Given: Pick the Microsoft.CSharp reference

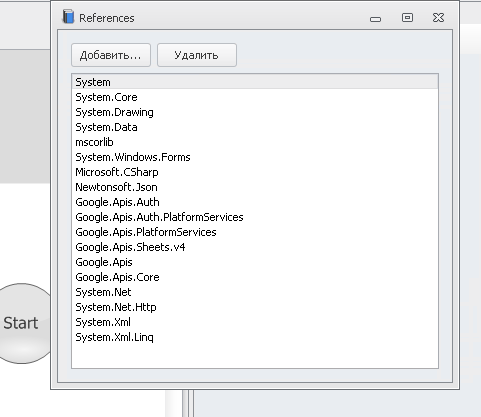Looking at the screenshot, I should [255, 172].
